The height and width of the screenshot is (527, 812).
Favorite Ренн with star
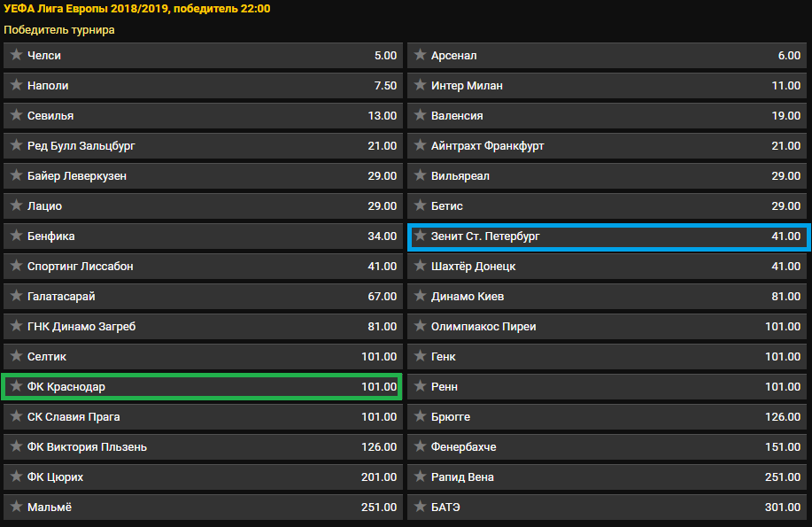point(420,385)
